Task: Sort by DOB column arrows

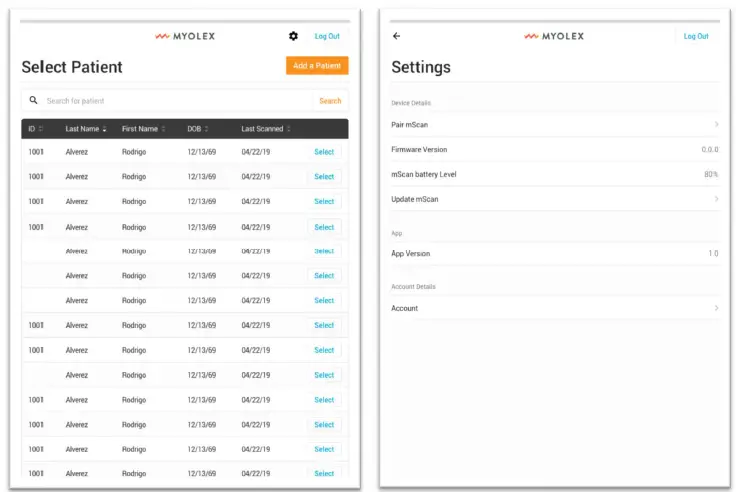Action: click(207, 129)
